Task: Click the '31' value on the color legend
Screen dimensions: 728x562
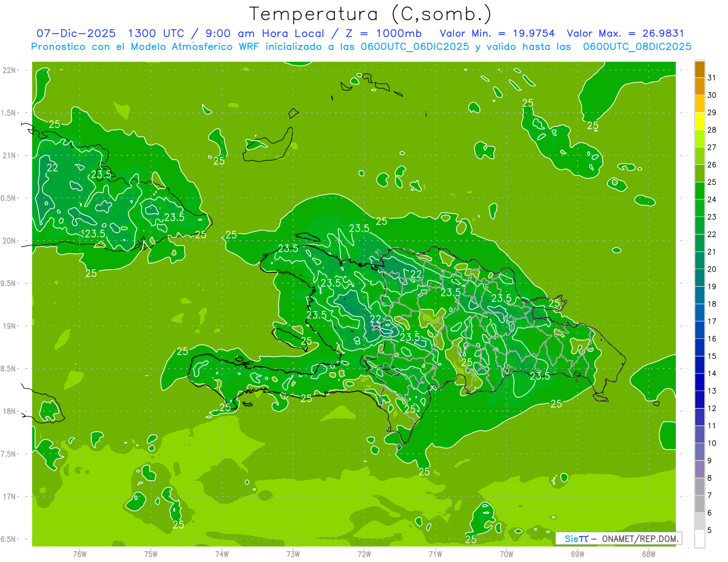Action: 712,78
